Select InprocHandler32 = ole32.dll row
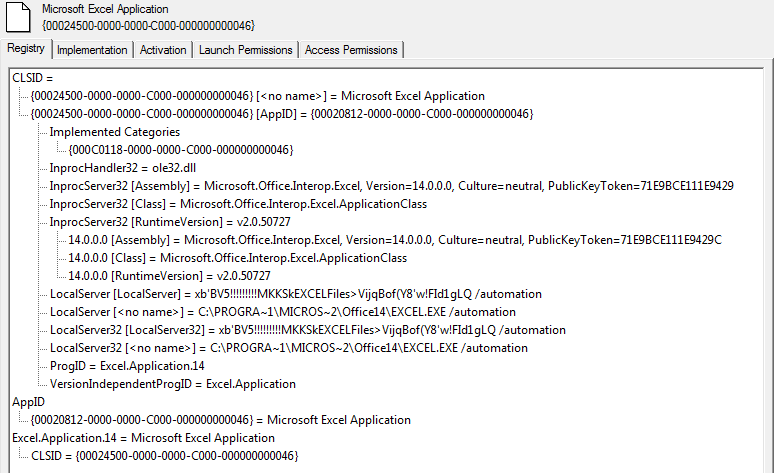Screen dimensions: 774x473 [x=122, y=168]
